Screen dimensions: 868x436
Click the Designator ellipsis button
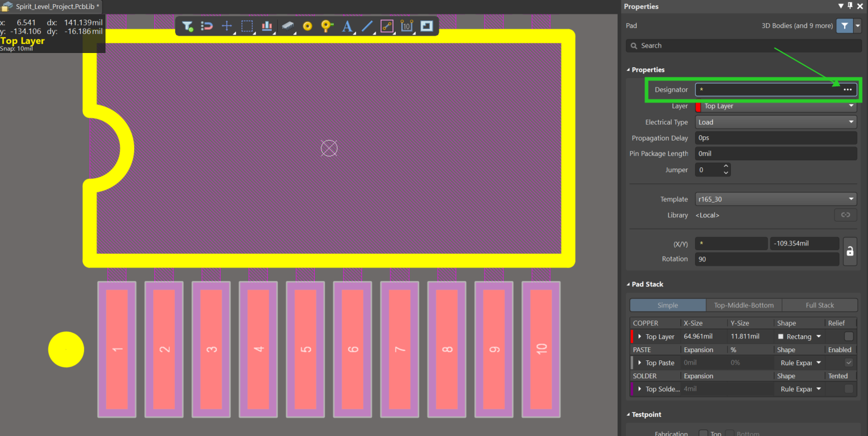tap(847, 90)
